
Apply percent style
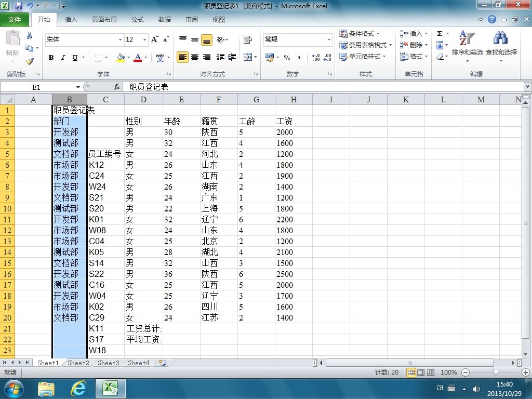tap(287, 57)
